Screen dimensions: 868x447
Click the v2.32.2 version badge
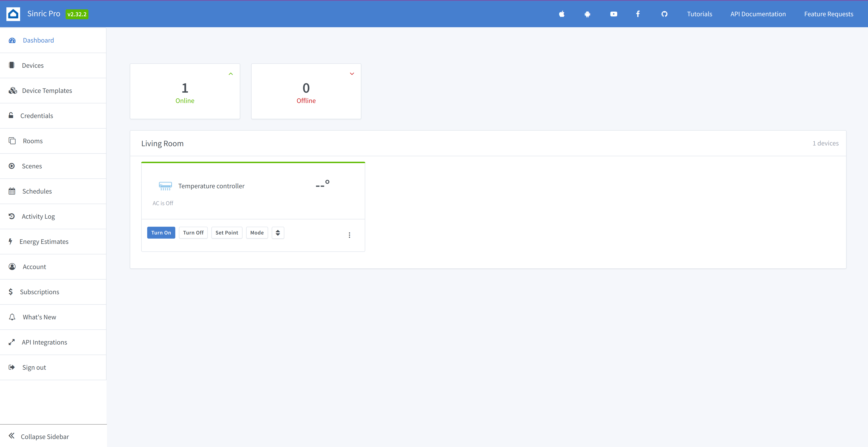[77, 14]
